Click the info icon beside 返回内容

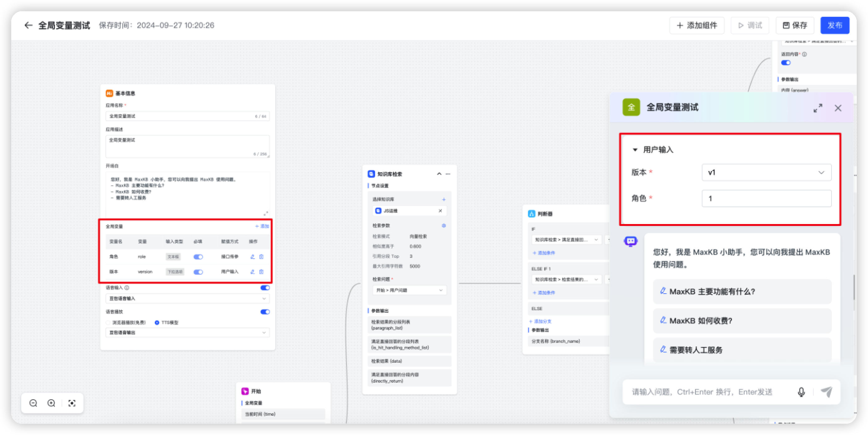pyautogui.click(x=805, y=54)
